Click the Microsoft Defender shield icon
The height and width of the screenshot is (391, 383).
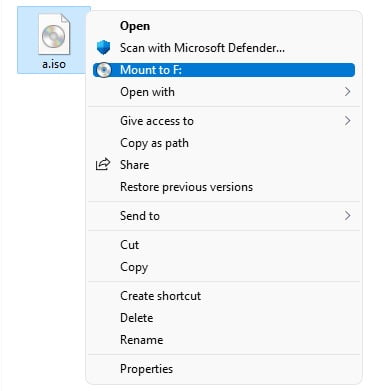[103, 48]
